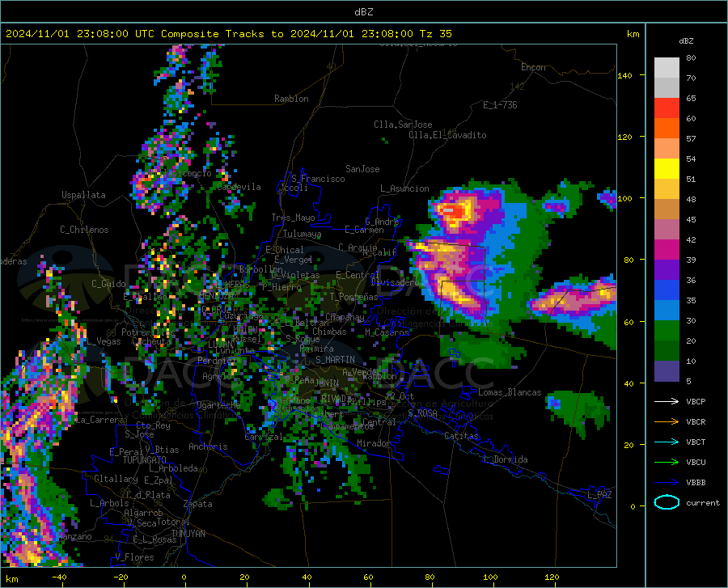Click the 'Catitas' map label
Image resolution: width=728 pixels, height=588 pixels.
[461, 436]
